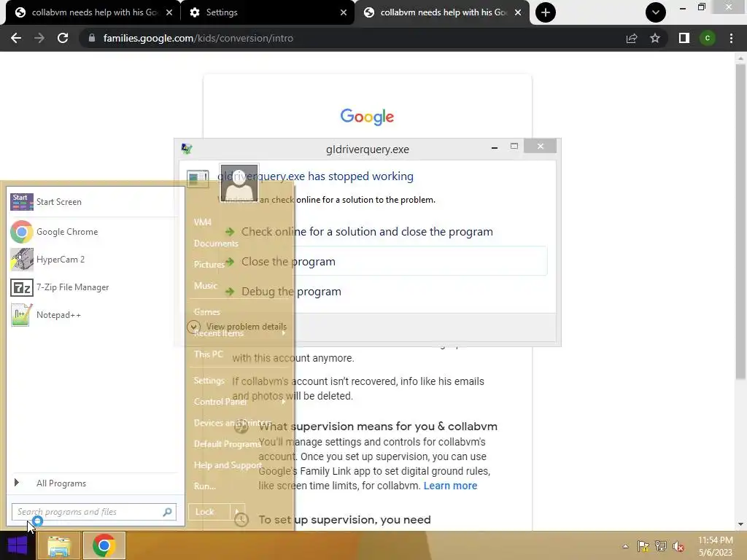Viewport: 747px width, 560px height.
Task: Click the network tray icon
Action: 661,546
